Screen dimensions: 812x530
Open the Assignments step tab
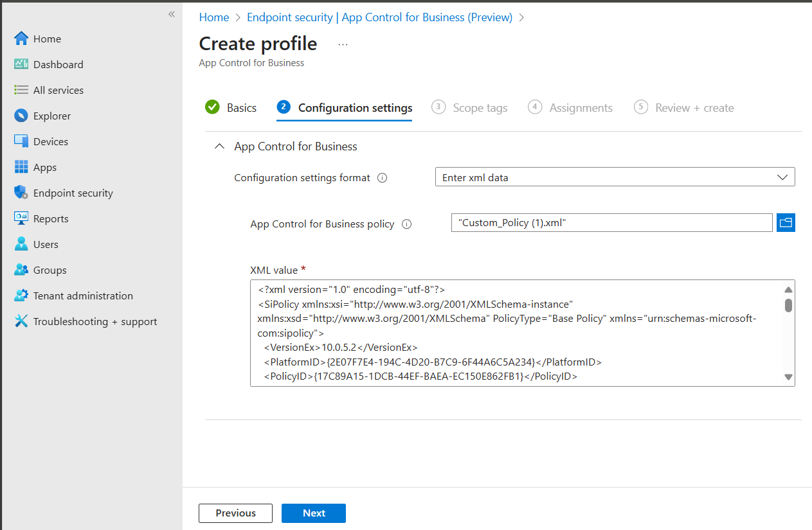[x=570, y=108]
